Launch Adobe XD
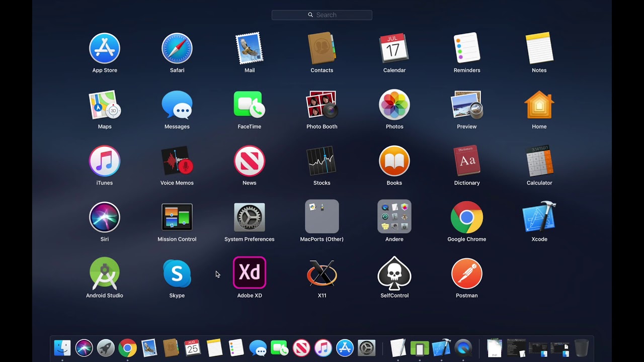 250,273
